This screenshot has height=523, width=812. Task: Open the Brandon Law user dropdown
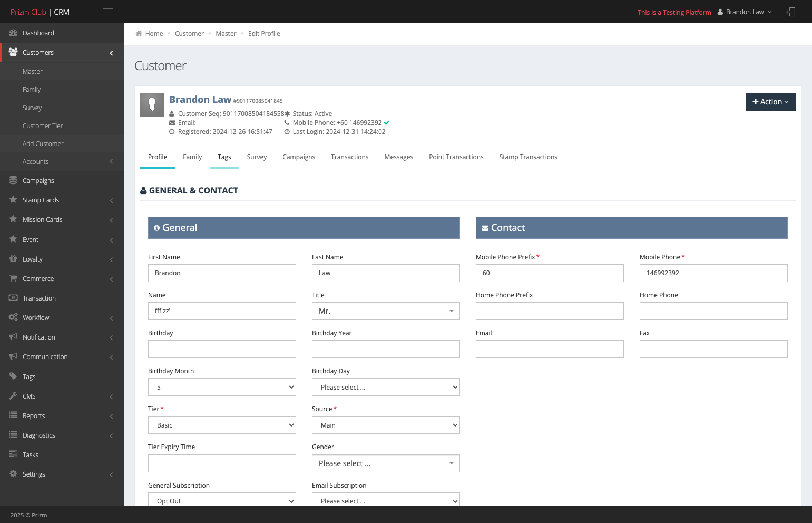click(x=745, y=12)
